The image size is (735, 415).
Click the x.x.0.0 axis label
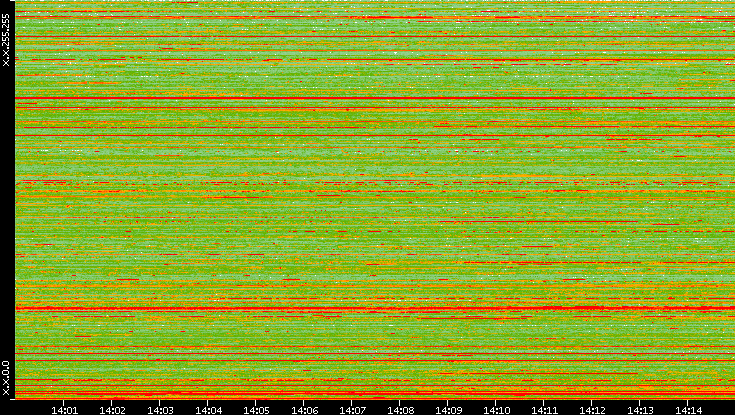coord(6,378)
